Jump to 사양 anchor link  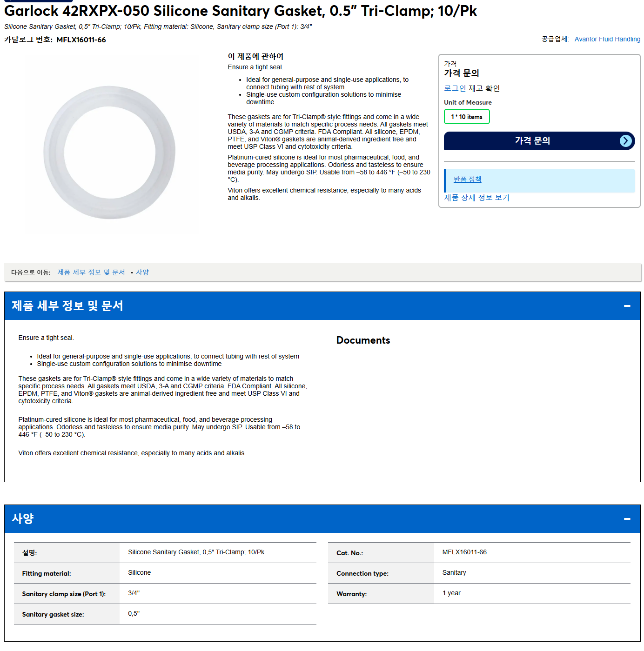click(x=142, y=272)
